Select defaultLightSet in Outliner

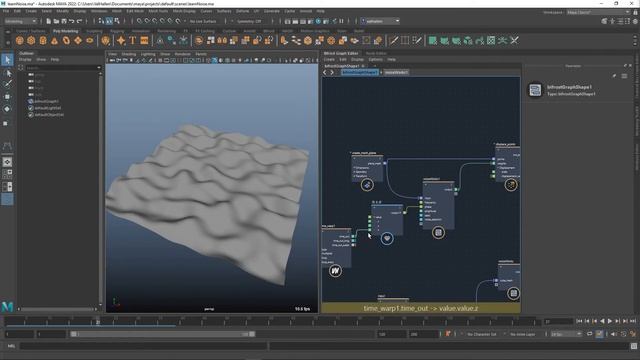coord(47,108)
